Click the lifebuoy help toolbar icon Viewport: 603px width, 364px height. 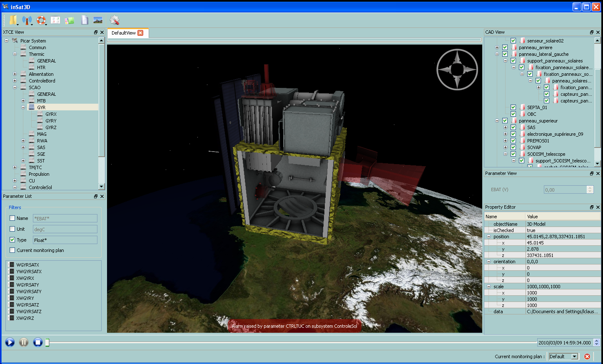(41, 20)
